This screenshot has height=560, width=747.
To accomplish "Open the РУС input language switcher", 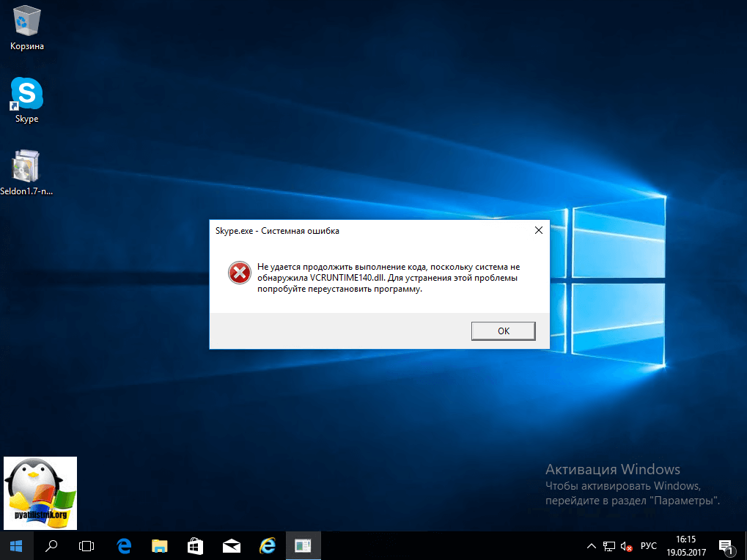I will coord(649,546).
